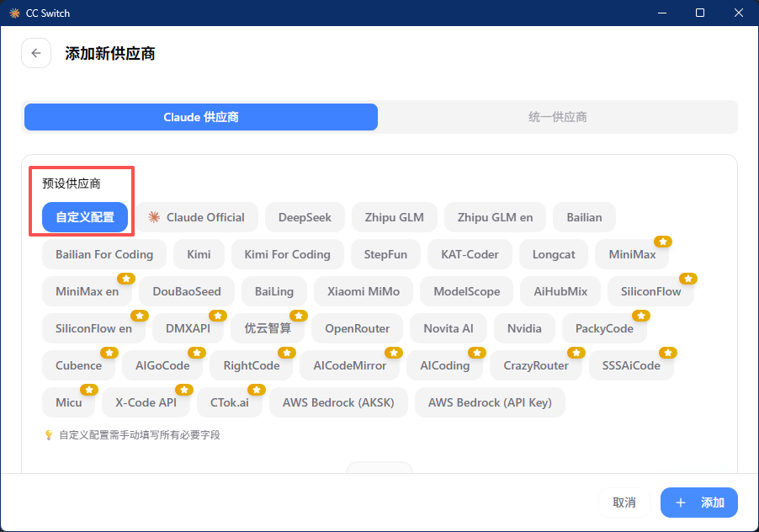Pick the AICodeMirror preset
759x532 pixels.
pos(349,365)
